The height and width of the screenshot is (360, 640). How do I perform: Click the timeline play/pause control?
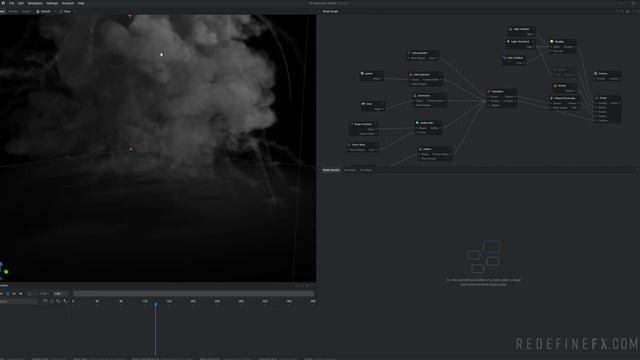[x=8, y=293]
